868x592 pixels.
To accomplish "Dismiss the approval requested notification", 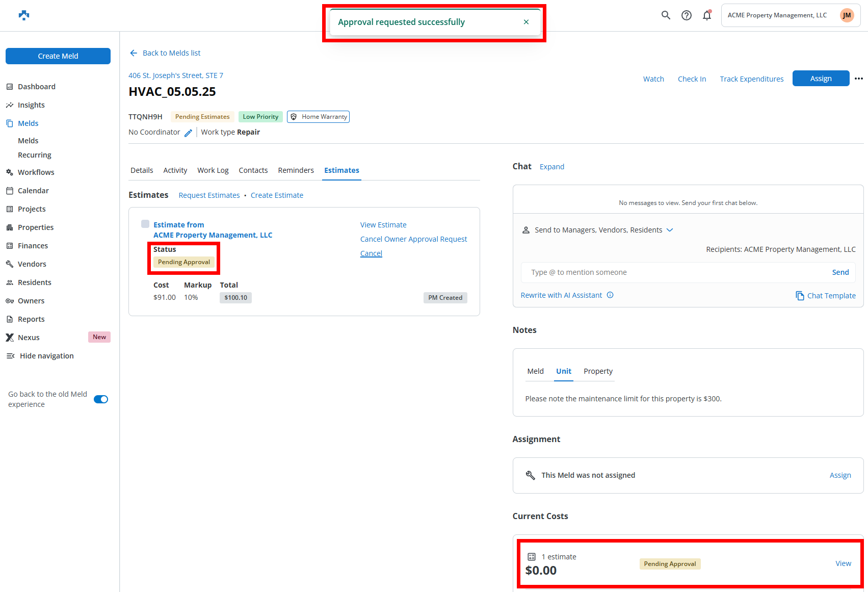I will tap(526, 22).
